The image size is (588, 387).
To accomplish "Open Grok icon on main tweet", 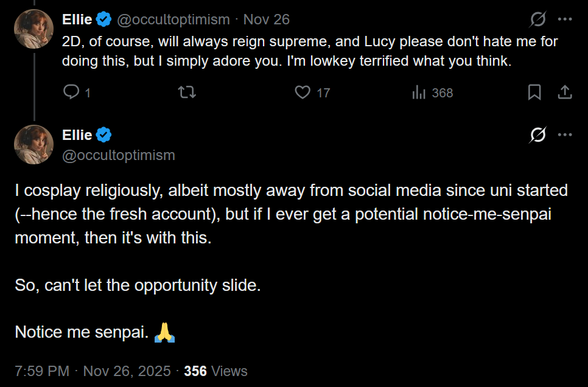I will point(537,135).
